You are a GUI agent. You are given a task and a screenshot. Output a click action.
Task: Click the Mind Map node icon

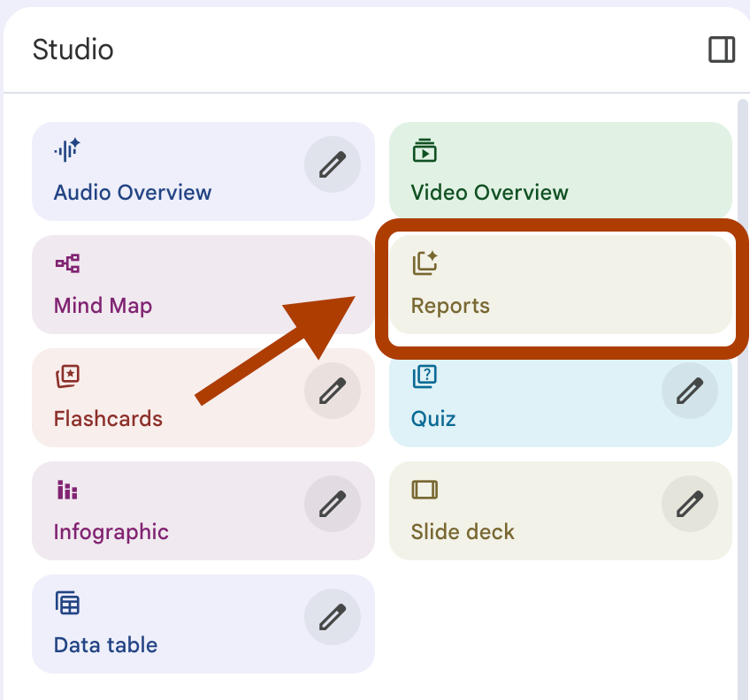point(67,262)
